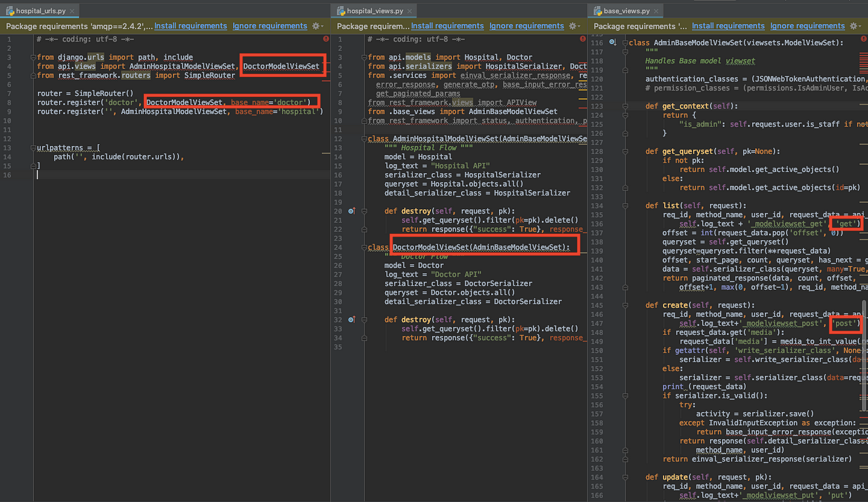Collapse the get_context method fold
868x502 pixels.
point(626,105)
